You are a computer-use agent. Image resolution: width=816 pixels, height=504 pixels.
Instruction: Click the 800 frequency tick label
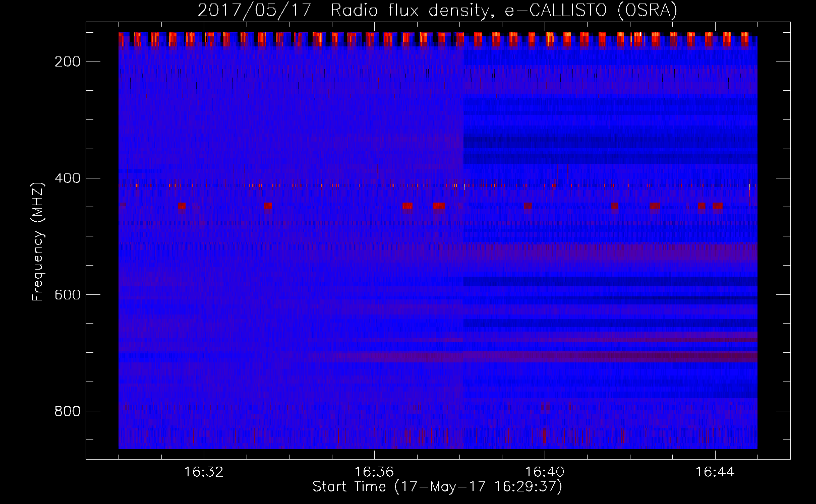68,411
